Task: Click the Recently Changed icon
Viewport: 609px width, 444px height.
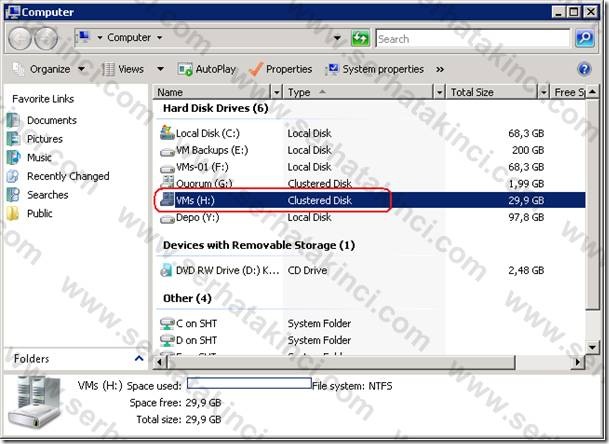Action: click(x=14, y=176)
